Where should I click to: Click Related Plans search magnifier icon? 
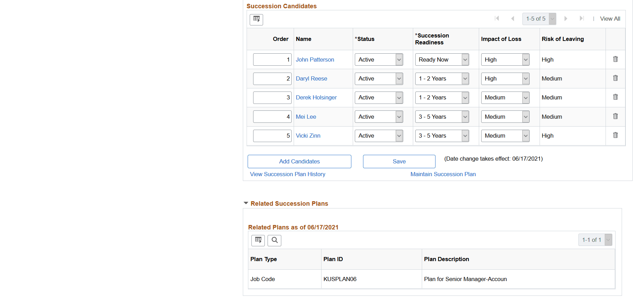pyautogui.click(x=274, y=240)
